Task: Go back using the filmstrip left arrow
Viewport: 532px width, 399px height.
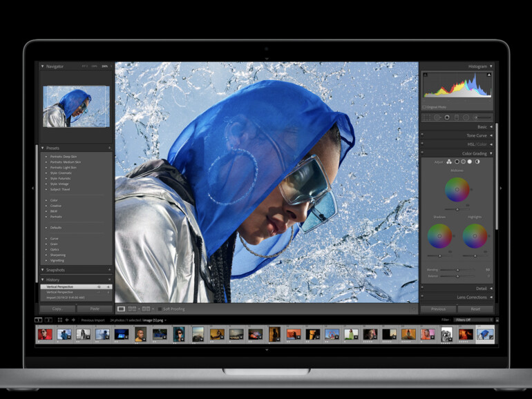Action: click(x=67, y=320)
